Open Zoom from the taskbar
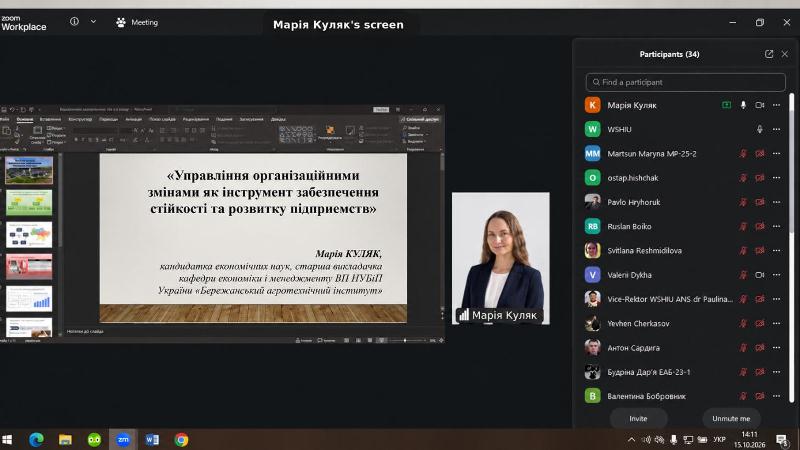Screen dimensions: 800x450 (123, 439)
